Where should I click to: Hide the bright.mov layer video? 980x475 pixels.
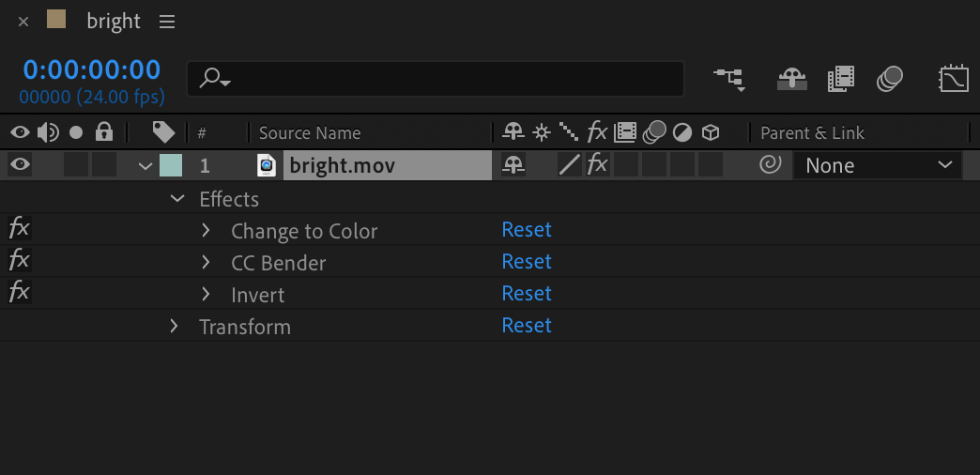pyautogui.click(x=20, y=166)
